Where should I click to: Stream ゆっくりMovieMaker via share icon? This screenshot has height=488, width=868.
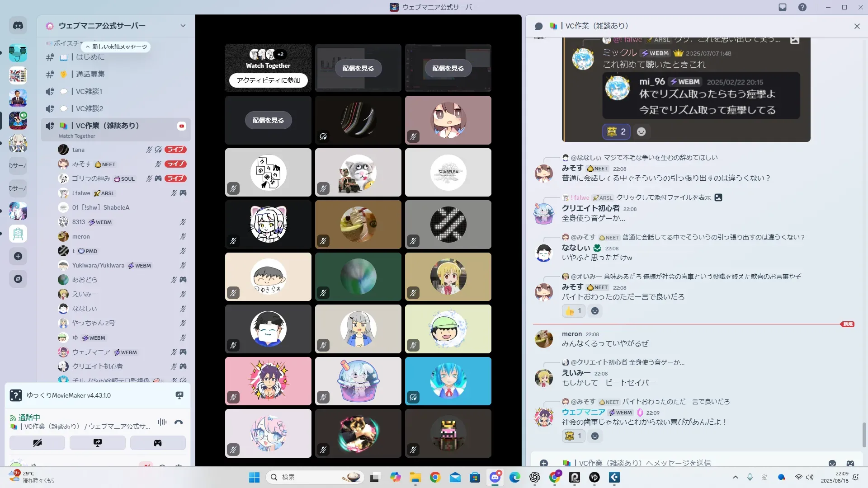(x=179, y=395)
